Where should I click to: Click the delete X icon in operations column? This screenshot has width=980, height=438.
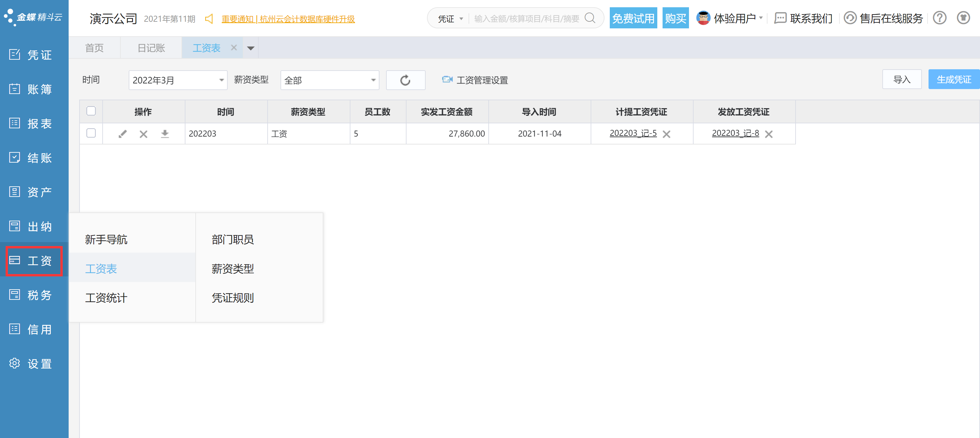pos(144,134)
